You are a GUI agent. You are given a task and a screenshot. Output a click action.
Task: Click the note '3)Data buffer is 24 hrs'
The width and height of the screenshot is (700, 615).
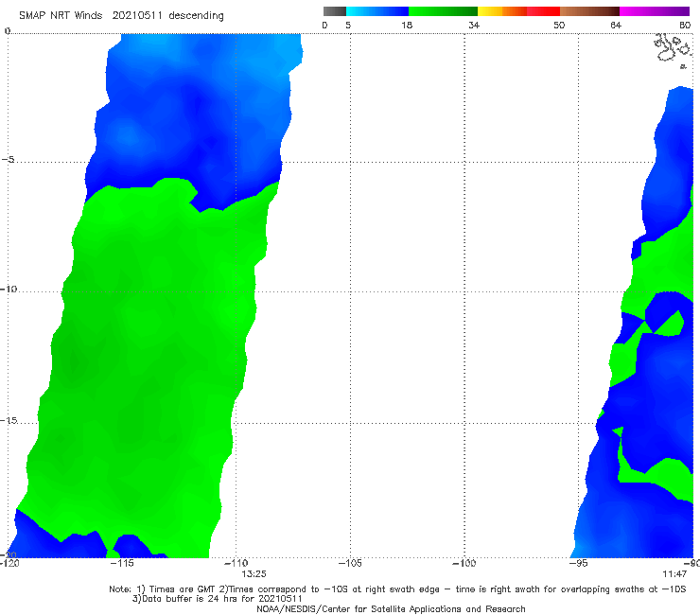(218, 599)
